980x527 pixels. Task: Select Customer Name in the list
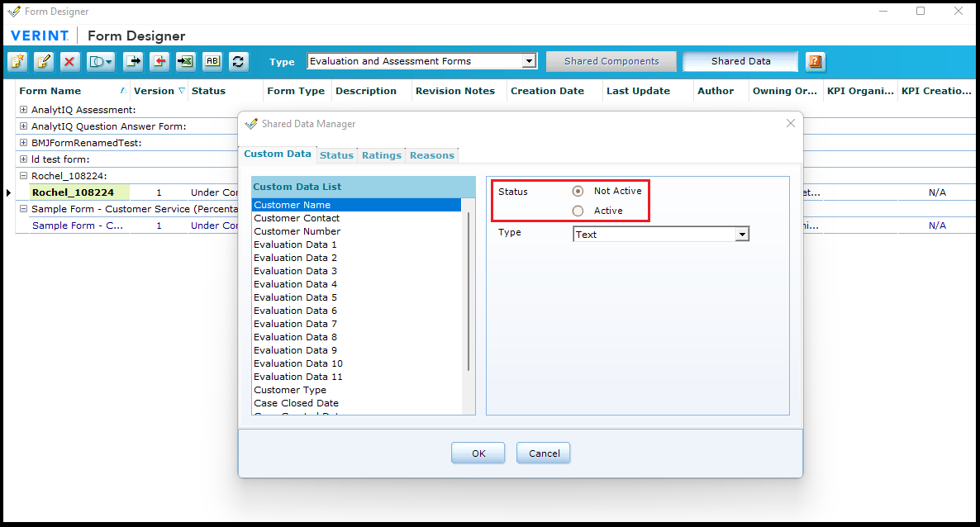pos(356,205)
